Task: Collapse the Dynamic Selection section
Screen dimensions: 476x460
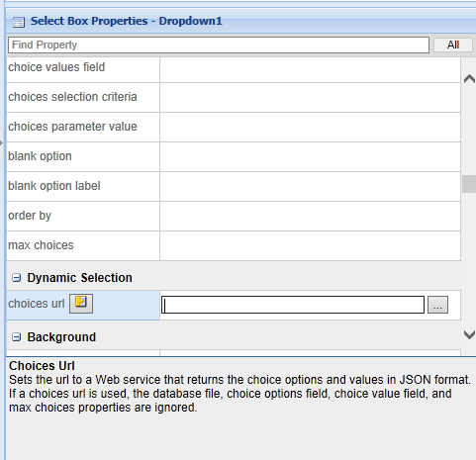Action: (16, 278)
